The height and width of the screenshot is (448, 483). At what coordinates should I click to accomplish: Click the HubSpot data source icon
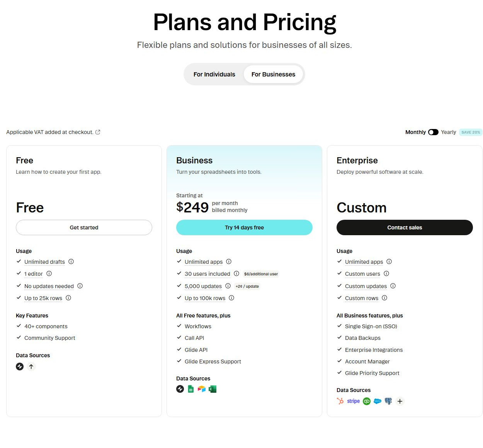[340, 401]
